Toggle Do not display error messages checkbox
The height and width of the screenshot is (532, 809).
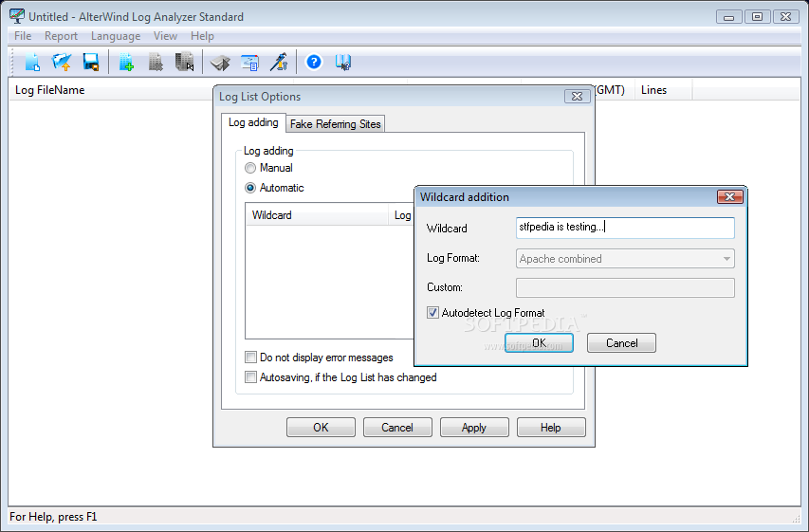tap(250, 358)
